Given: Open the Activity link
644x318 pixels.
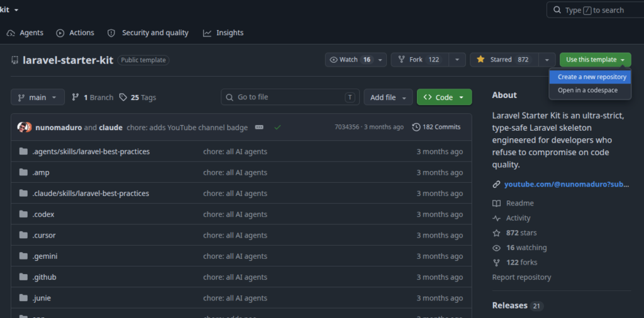Looking at the screenshot, I should [x=518, y=218].
